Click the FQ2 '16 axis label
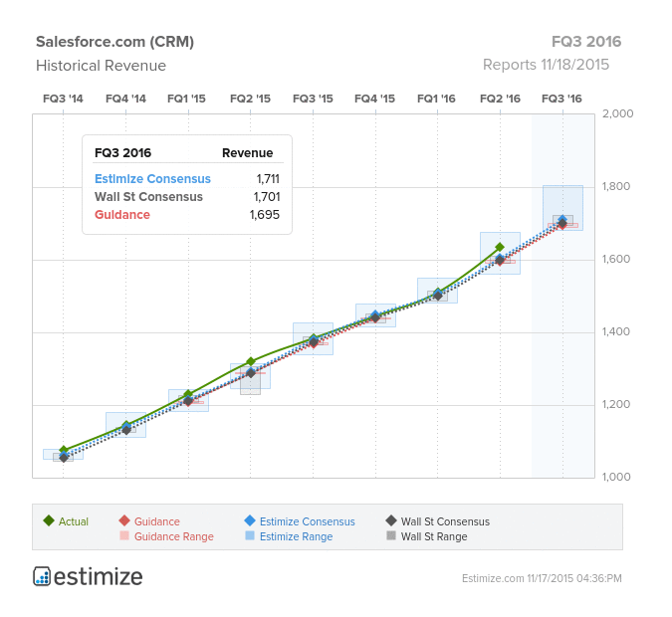 500,99
